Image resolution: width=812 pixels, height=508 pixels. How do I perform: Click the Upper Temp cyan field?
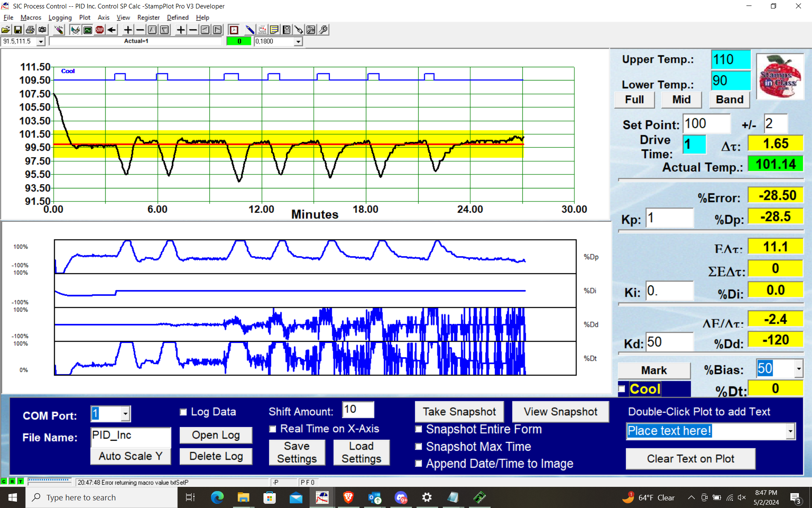pos(731,60)
